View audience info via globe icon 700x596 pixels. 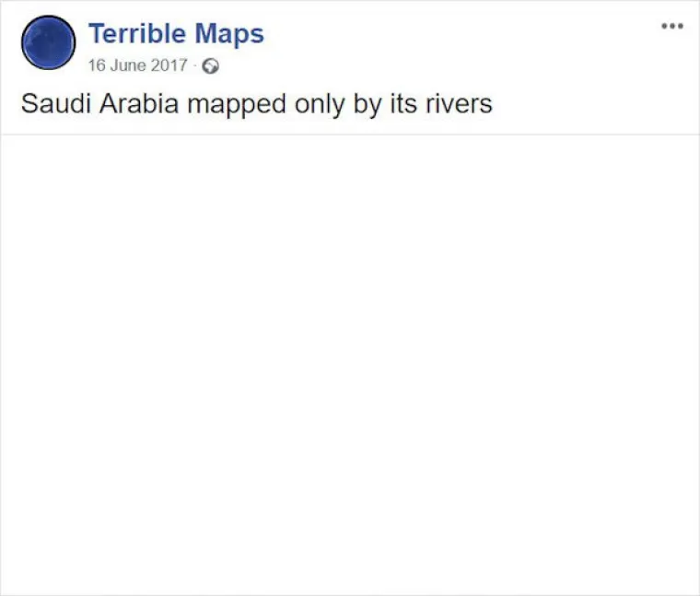211,66
